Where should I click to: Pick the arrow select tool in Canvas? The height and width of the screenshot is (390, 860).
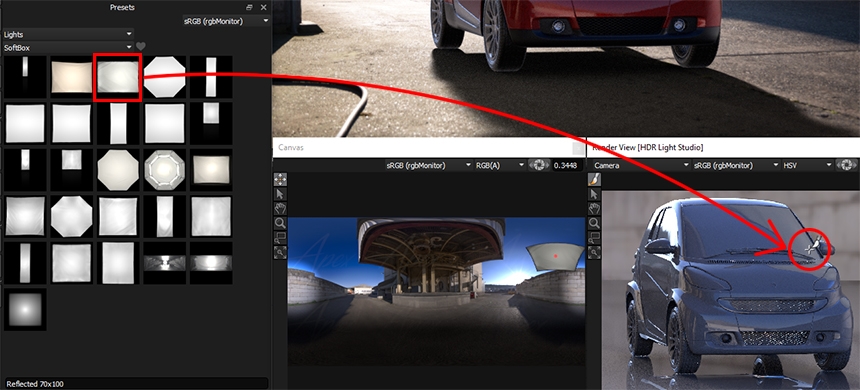point(280,194)
